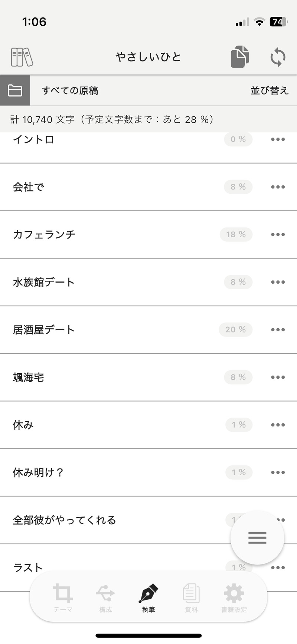
Task: Open the すべての原稿 folder selector
Action: tap(70, 90)
